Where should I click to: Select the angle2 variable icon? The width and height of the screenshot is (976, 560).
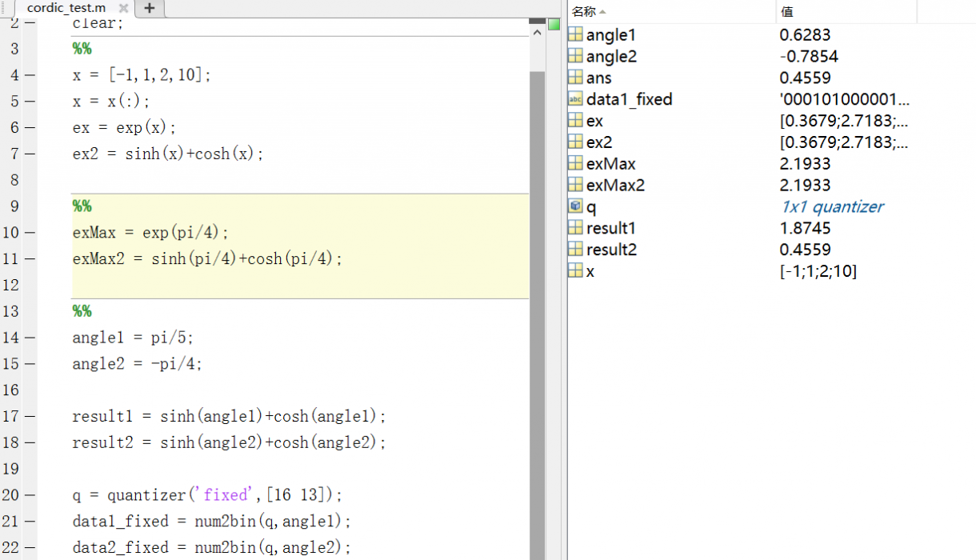tap(575, 56)
